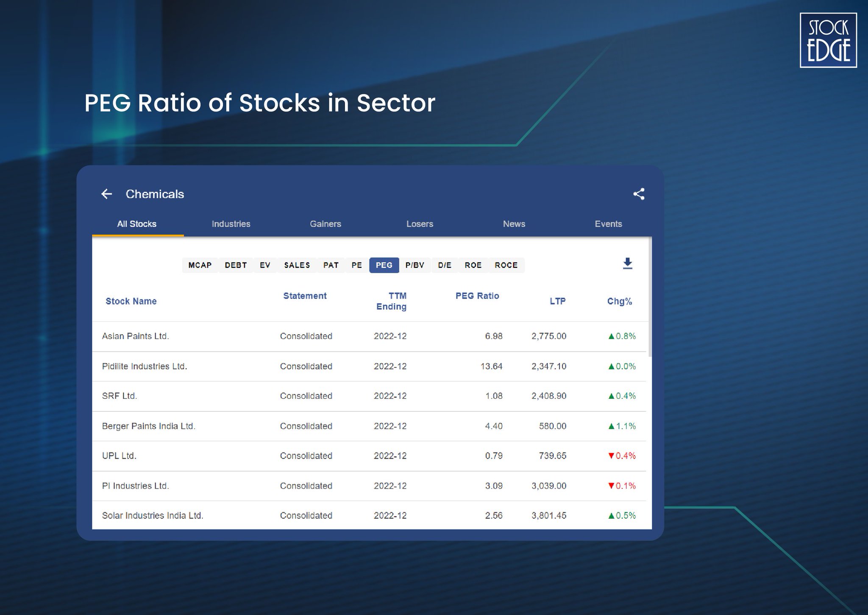The height and width of the screenshot is (615, 868).
Task: Sort table by PEG Ratio column
Action: click(x=477, y=296)
